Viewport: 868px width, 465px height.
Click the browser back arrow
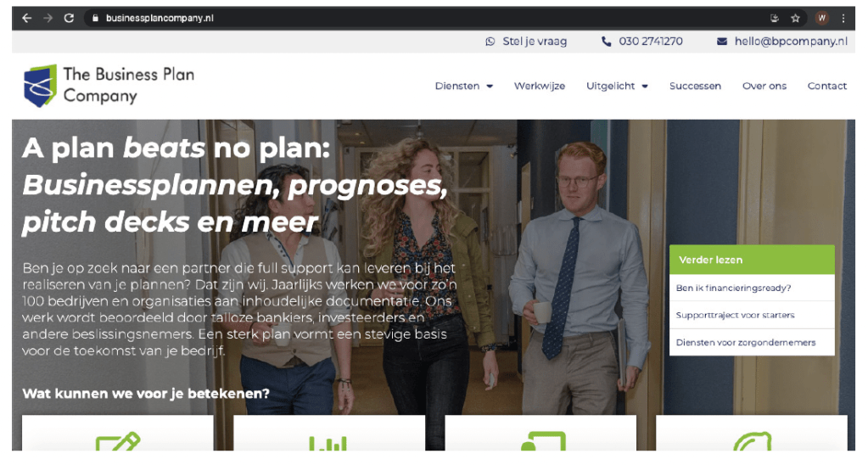(x=26, y=19)
